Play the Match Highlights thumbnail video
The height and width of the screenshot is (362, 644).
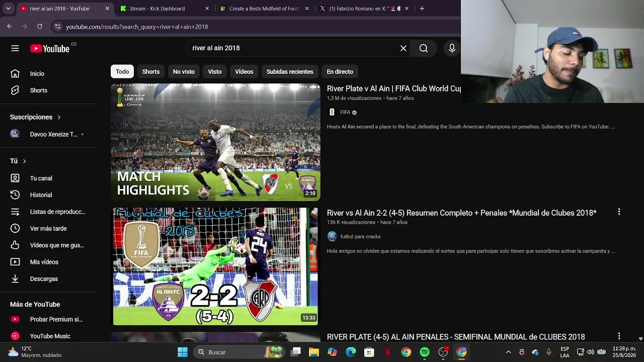(215, 142)
